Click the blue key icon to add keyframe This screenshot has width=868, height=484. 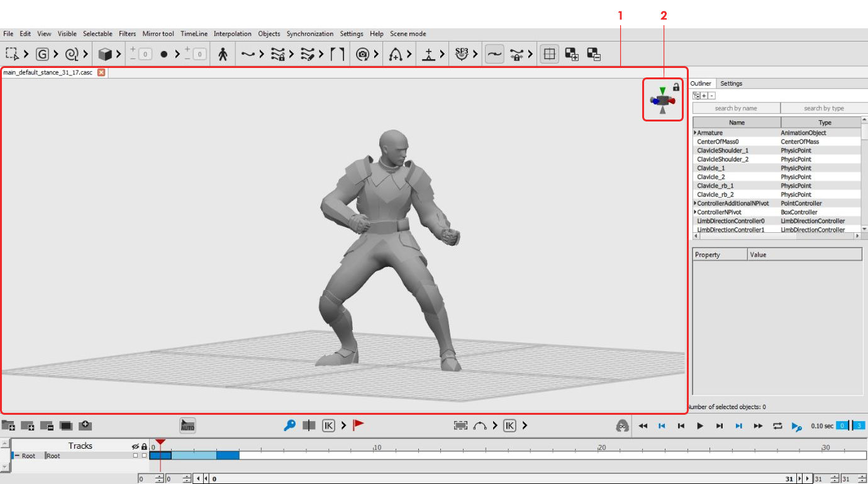point(289,425)
